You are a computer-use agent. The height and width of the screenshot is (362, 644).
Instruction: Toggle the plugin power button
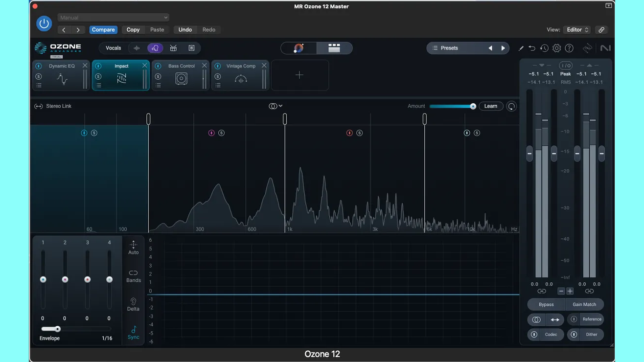click(44, 23)
